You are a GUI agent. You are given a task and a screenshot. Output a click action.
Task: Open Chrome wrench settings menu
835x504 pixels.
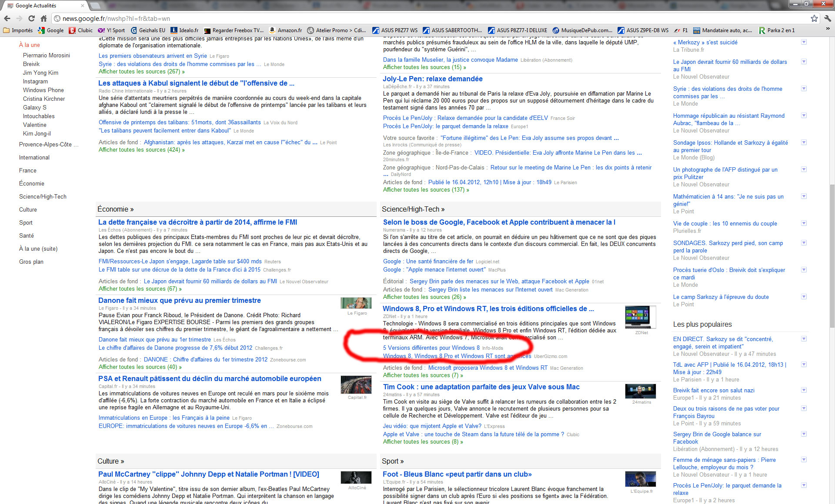pos(828,18)
